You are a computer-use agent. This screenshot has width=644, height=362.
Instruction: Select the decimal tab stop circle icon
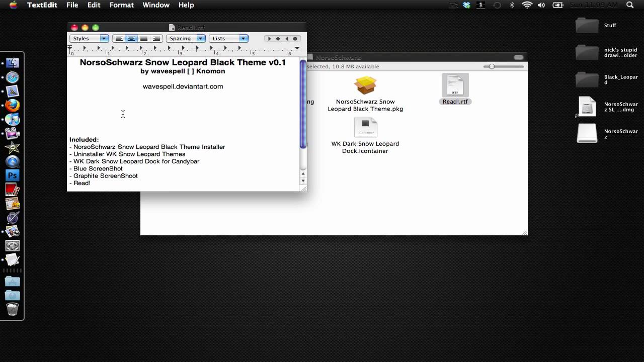pos(295,39)
